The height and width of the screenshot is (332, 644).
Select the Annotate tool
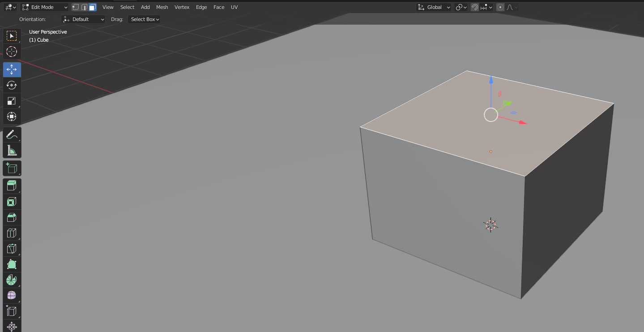tap(12, 134)
